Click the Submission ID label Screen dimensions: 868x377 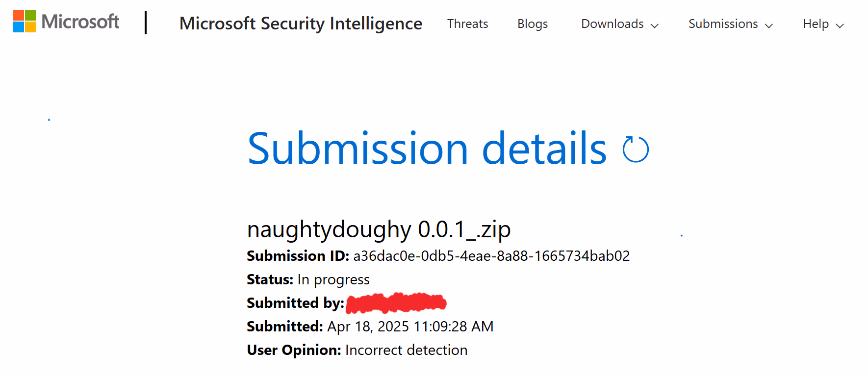click(298, 256)
